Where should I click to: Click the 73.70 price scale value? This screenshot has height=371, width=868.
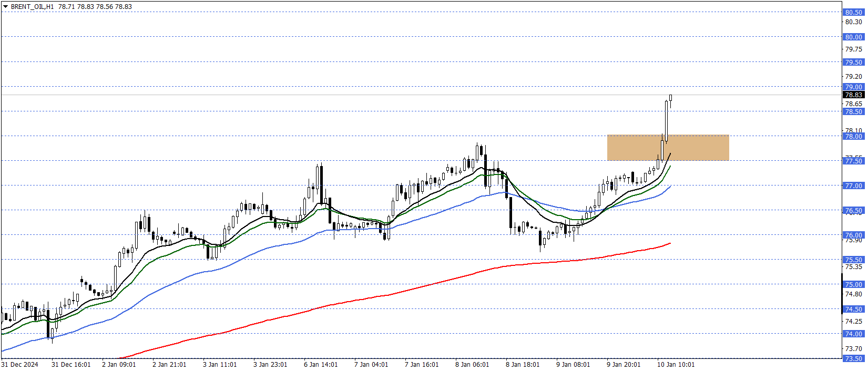tap(854, 348)
